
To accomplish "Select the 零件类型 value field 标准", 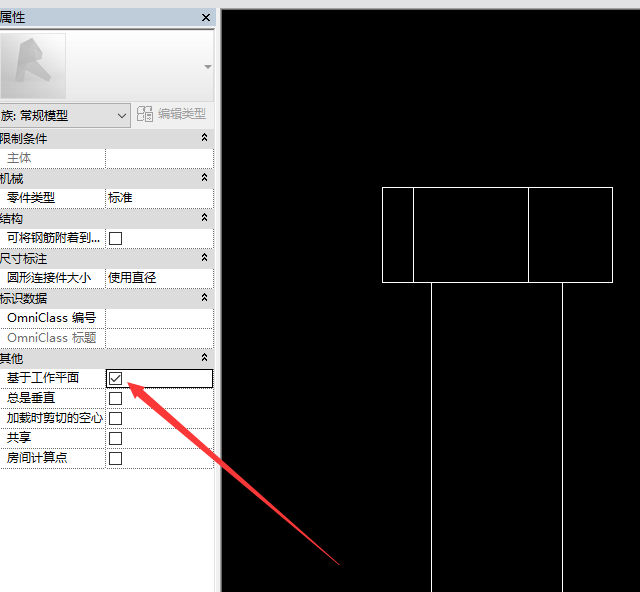I will [x=158, y=198].
